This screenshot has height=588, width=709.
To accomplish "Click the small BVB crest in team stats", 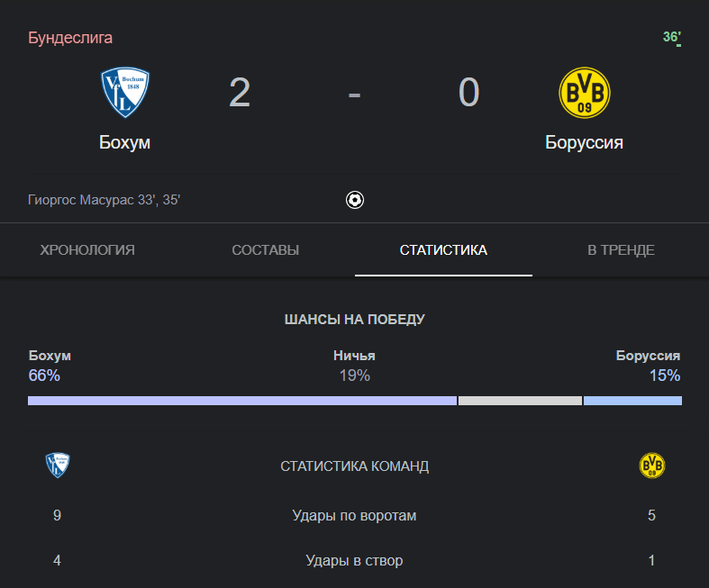I will [651, 466].
